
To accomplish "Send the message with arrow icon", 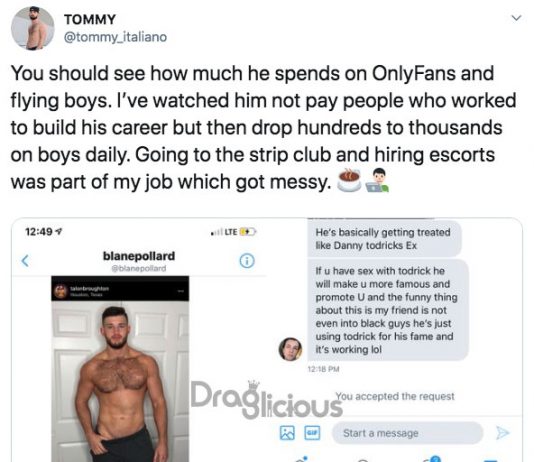I will point(502,433).
